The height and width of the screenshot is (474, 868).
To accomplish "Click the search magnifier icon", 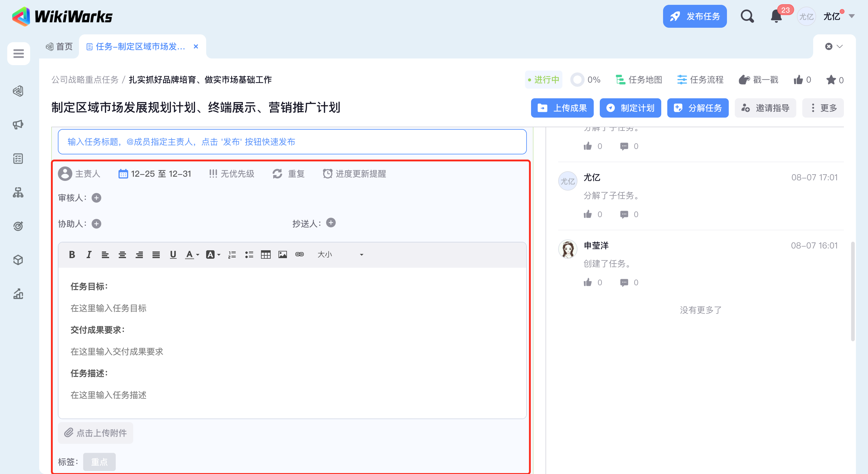I will click(747, 16).
